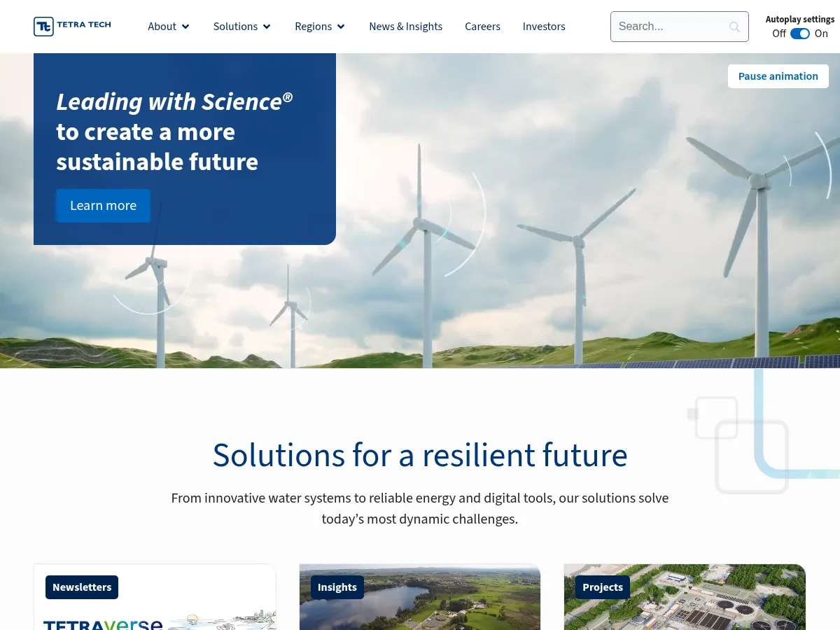Image resolution: width=840 pixels, height=630 pixels.
Task: Click the Projects tag label
Action: coord(602,587)
